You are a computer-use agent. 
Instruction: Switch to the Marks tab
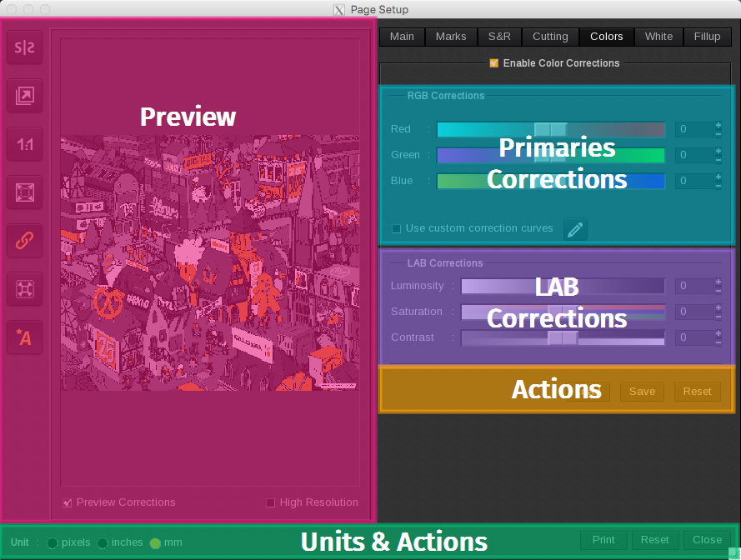coord(451,37)
